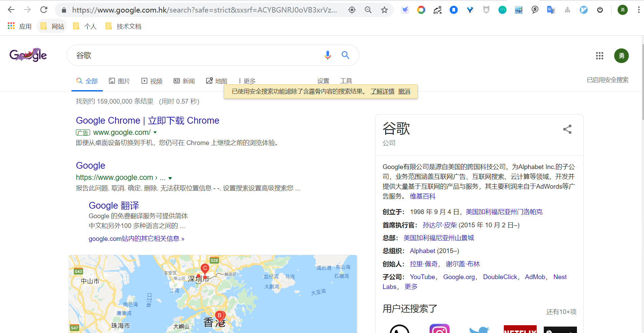
Task: Open the 设置 search settings menu
Action: [323, 81]
